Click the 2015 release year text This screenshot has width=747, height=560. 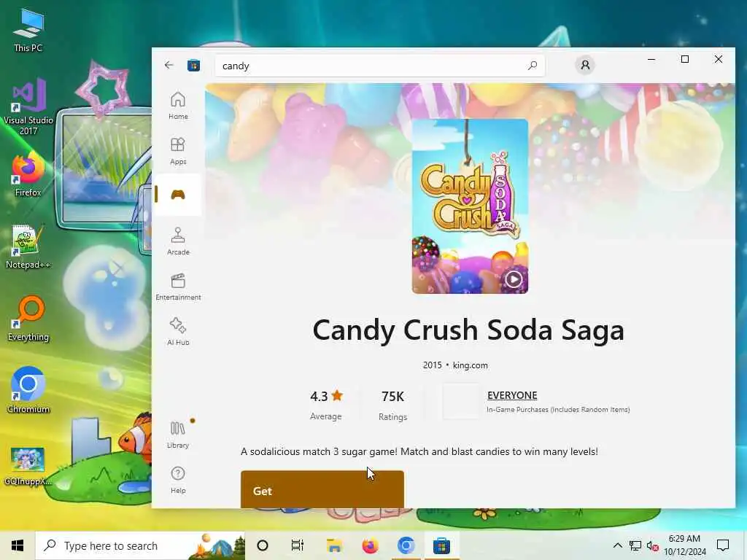432,365
